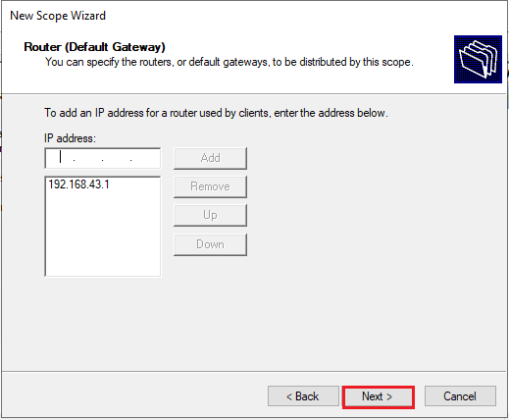The width and height of the screenshot is (509, 420).
Task: Focus third octet of IP address field
Action: click(117, 158)
